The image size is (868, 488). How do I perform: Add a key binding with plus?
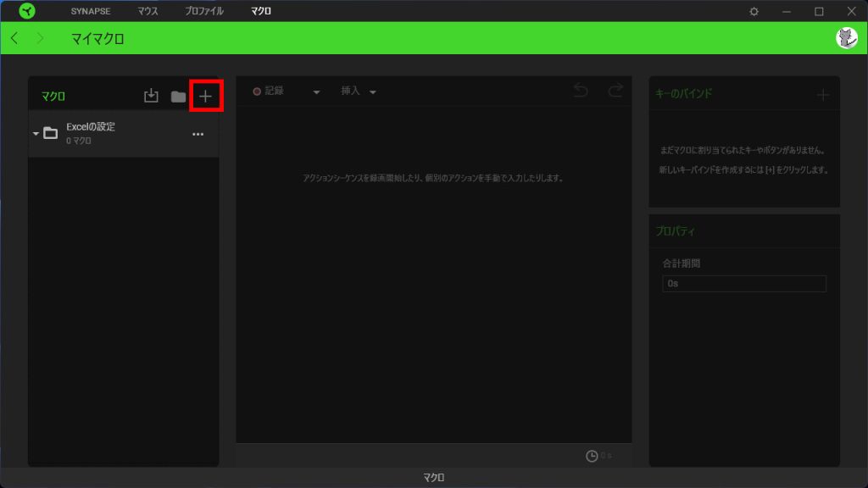click(823, 95)
